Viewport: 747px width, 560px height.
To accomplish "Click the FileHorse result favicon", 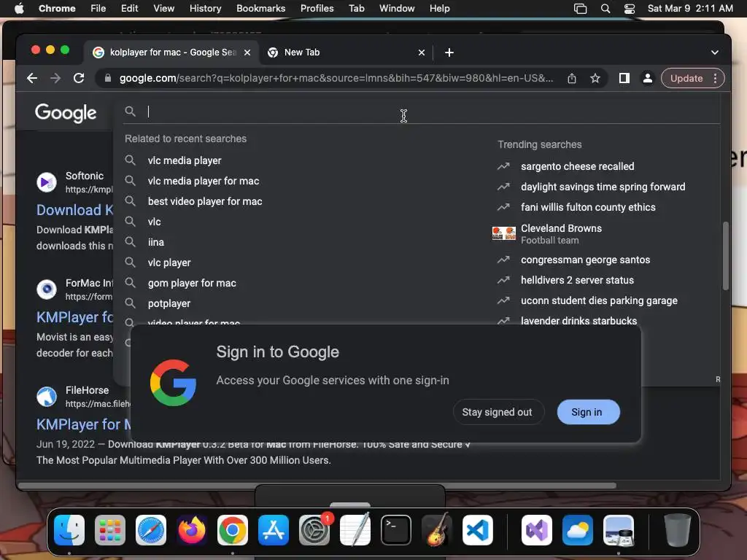I will pyautogui.click(x=47, y=397).
